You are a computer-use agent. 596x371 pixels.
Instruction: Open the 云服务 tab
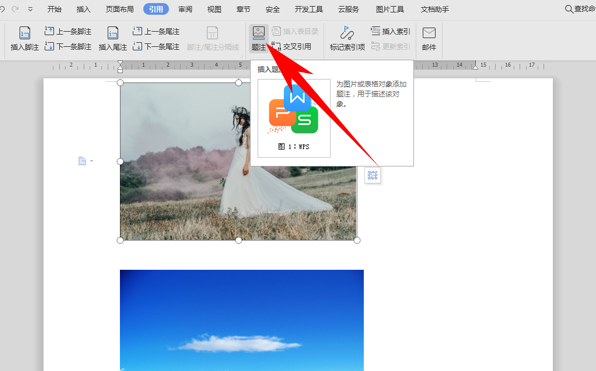pos(349,9)
